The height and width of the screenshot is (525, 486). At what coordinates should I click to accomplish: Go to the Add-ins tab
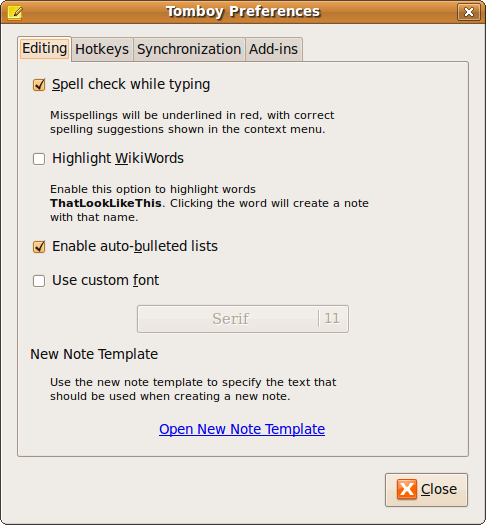273,49
